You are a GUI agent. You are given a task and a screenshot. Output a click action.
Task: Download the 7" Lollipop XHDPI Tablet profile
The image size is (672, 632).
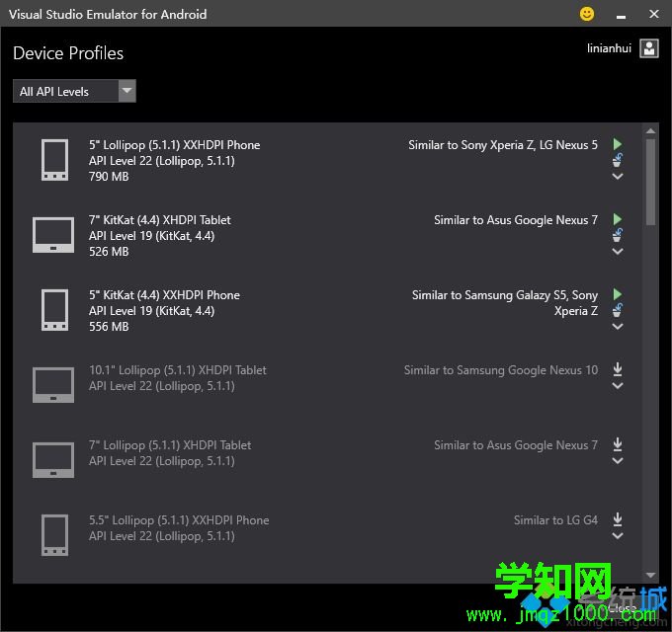617,444
